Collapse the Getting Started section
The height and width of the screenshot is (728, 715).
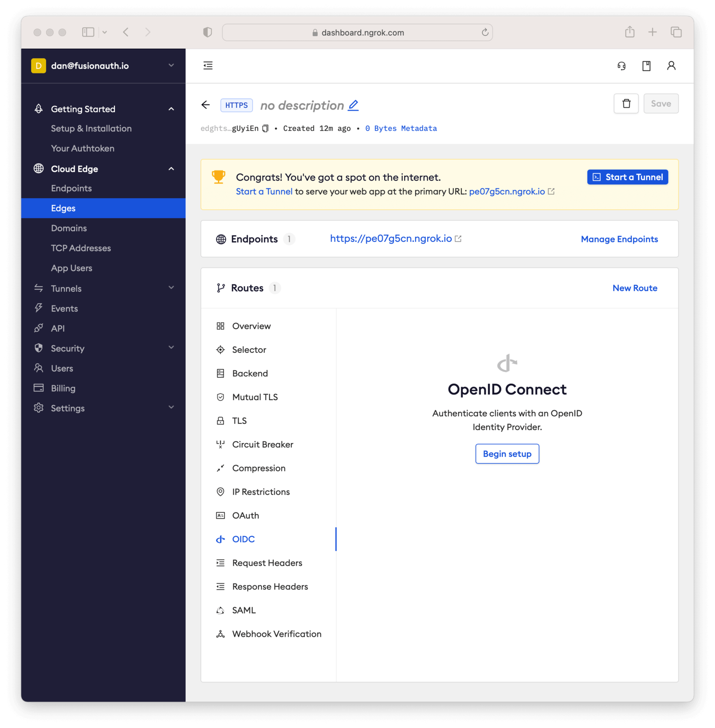tap(171, 109)
